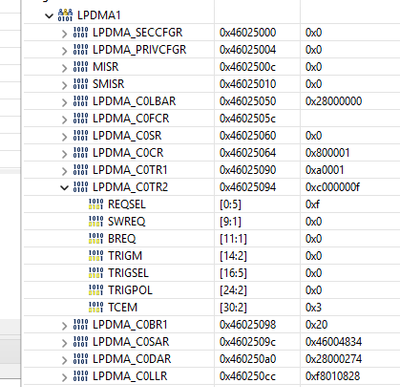This screenshot has width=400, height=387.
Task: Click the LPDMA_SECCFGR register icon
Action: (x=80, y=32)
